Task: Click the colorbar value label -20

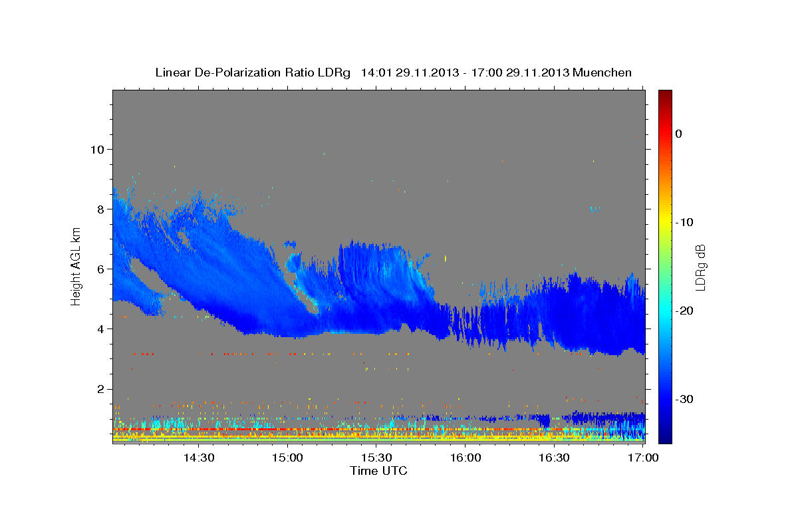Action: 685,311
